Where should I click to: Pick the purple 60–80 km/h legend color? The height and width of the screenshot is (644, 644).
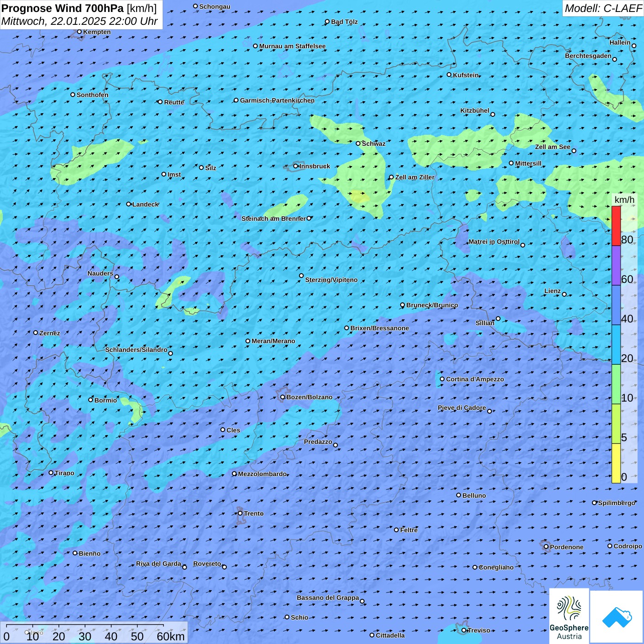616,265
